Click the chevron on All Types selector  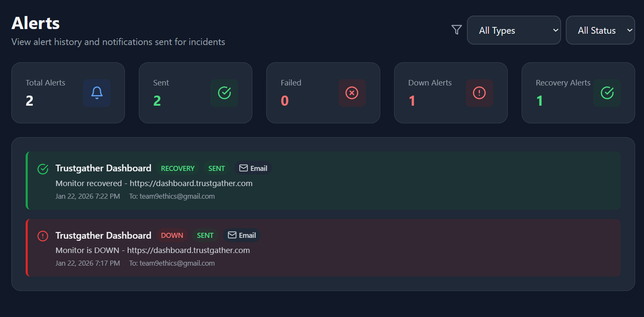click(x=556, y=30)
